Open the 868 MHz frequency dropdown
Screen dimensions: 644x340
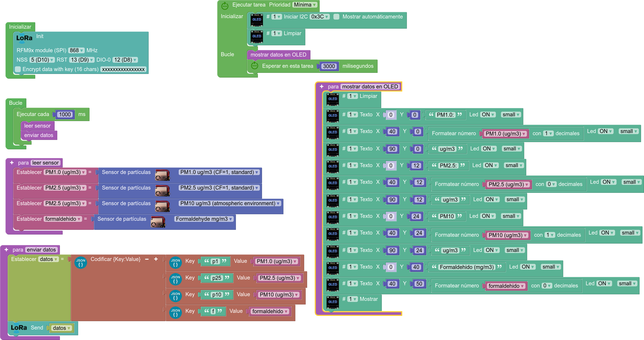coord(76,50)
